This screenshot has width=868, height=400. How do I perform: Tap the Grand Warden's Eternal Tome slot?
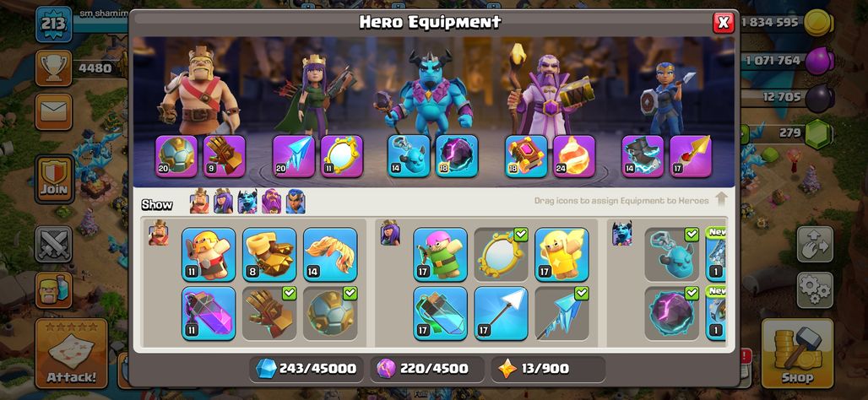tap(526, 156)
